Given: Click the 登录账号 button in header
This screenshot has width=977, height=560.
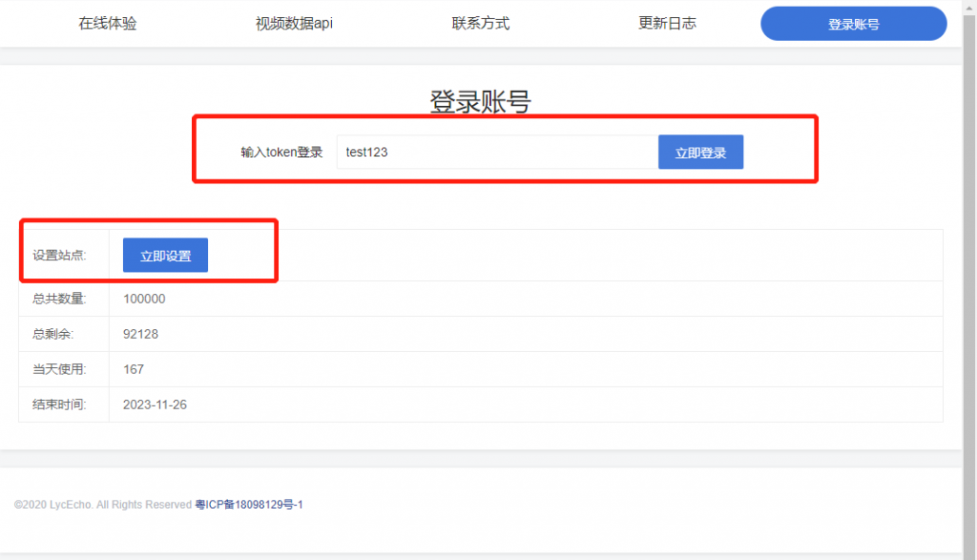Looking at the screenshot, I should (854, 24).
